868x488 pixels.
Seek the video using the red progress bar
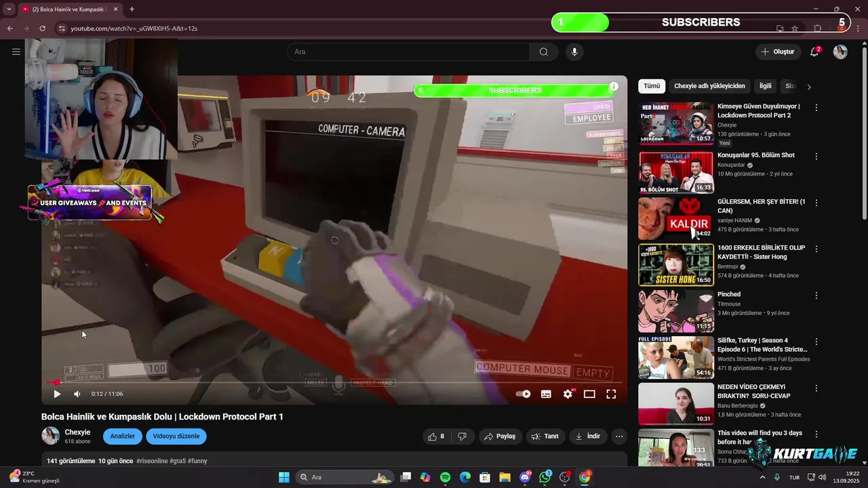[x=334, y=383]
